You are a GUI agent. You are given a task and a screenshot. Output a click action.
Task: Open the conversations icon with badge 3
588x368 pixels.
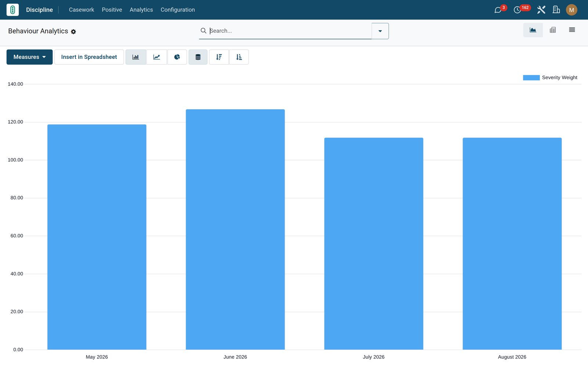point(498,10)
